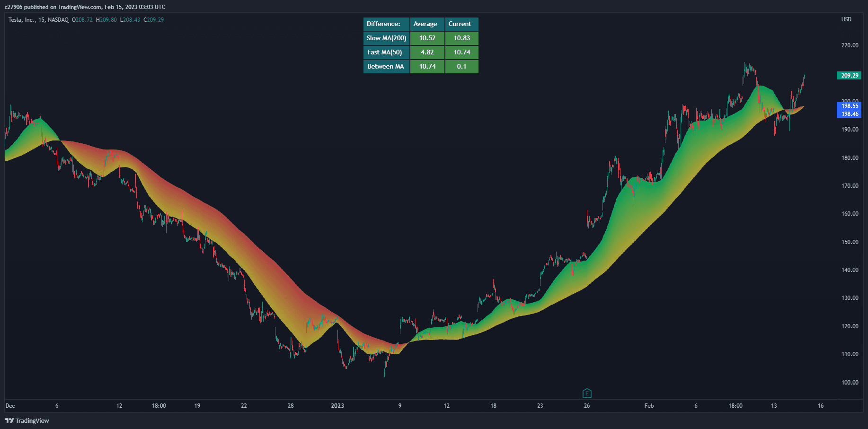
Task: Click the high value H209.80
Action: pyautogui.click(x=106, y=20)
